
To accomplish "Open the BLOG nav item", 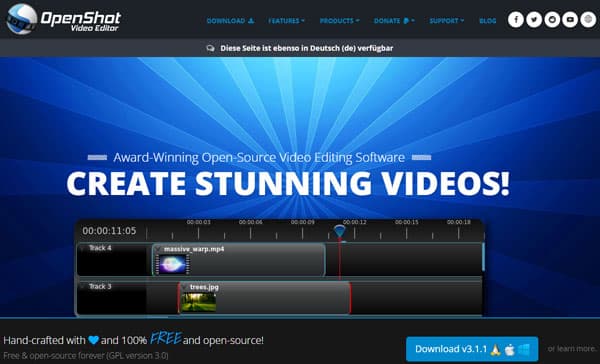I will click(x=488, y=21).
